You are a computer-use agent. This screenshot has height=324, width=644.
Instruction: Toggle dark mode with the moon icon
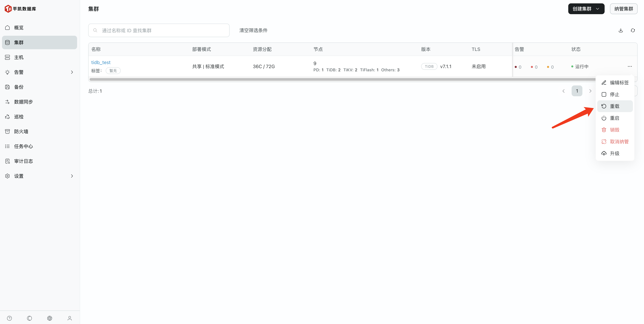[x=29, y=318]
